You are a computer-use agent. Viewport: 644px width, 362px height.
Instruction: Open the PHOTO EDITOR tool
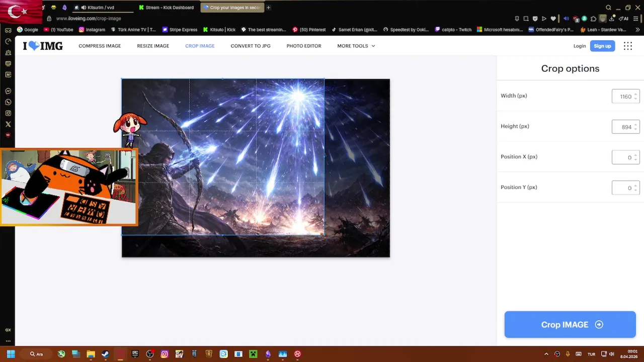click(304, 46)
